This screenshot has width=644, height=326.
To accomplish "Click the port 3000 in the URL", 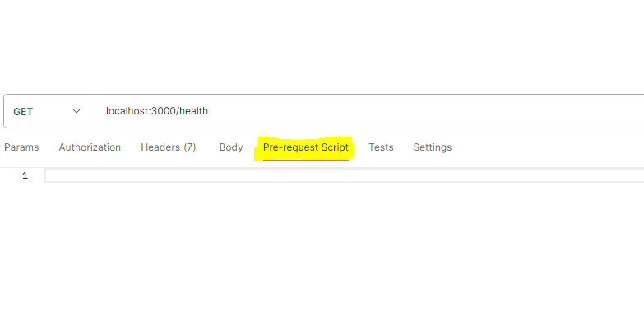I will [x=164, y=111].
